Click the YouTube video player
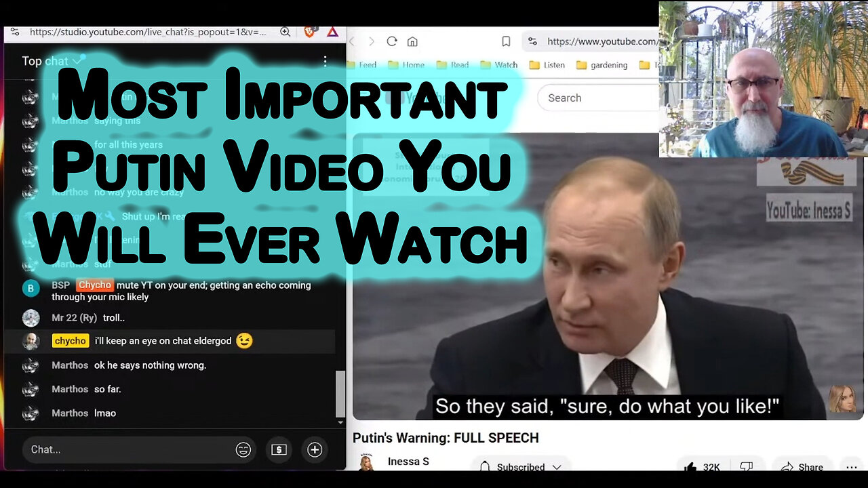This screenshot has height=488, width=868. pyautogui.click(x=608, y=276)
